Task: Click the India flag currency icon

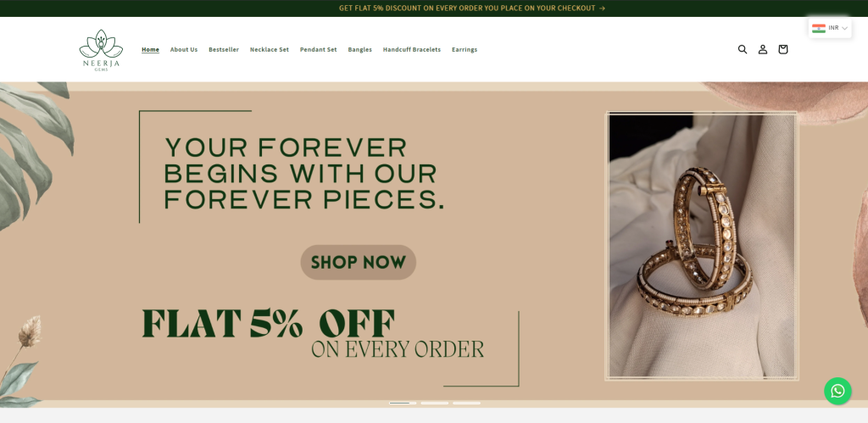Action: click(x=819, y=28)
